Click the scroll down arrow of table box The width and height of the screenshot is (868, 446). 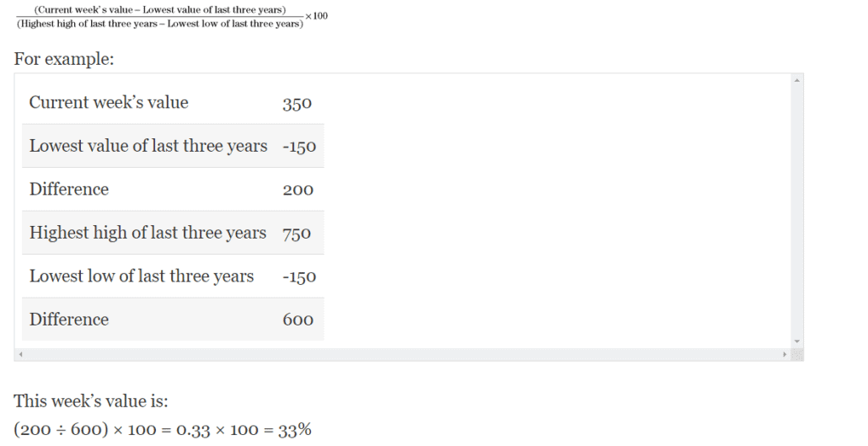click(797, 341)
